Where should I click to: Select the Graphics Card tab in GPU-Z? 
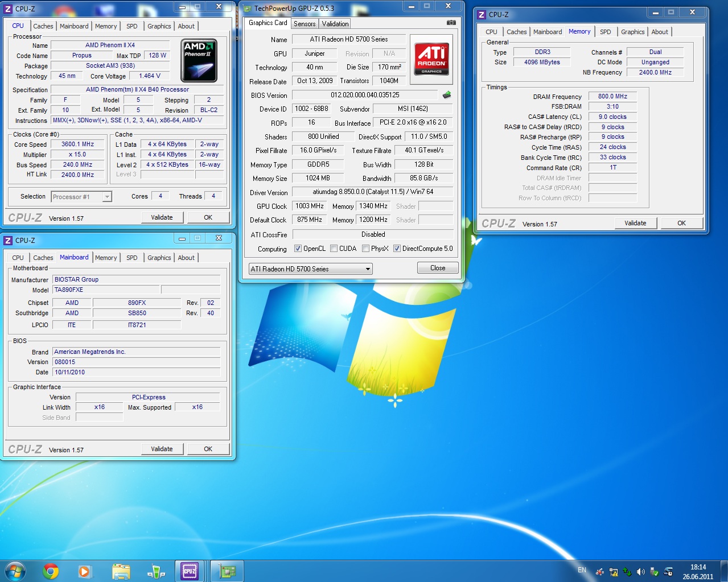click(x=268, y=23)
